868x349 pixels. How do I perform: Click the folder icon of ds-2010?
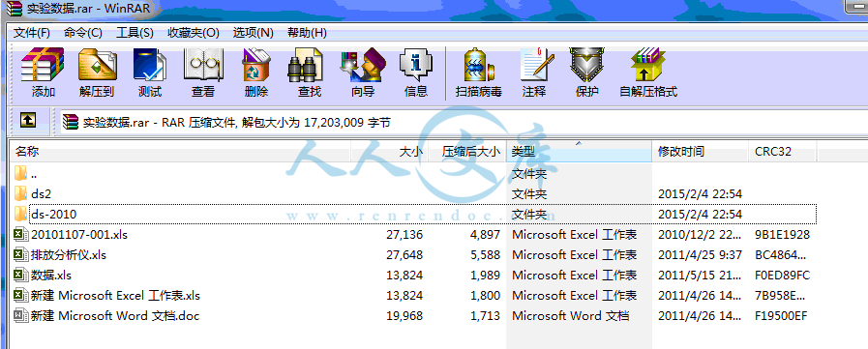pyautogui.click(x=20, y=214)
